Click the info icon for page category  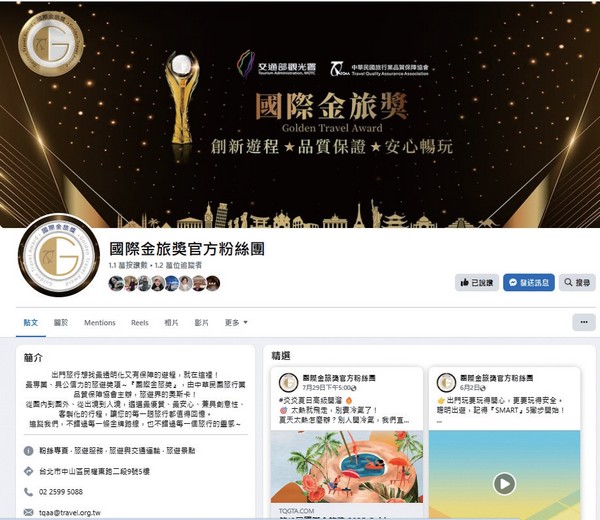(x=28, y=451)
